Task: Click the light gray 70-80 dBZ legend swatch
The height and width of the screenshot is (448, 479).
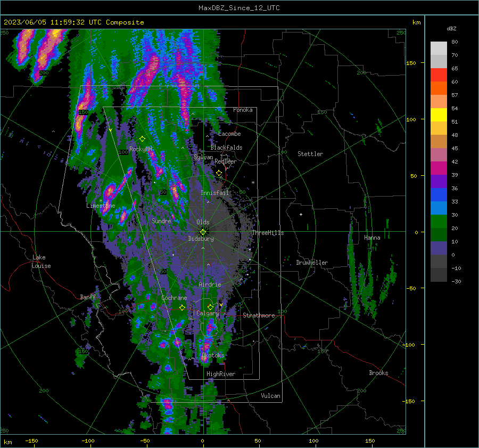Action: pos(439,48)
